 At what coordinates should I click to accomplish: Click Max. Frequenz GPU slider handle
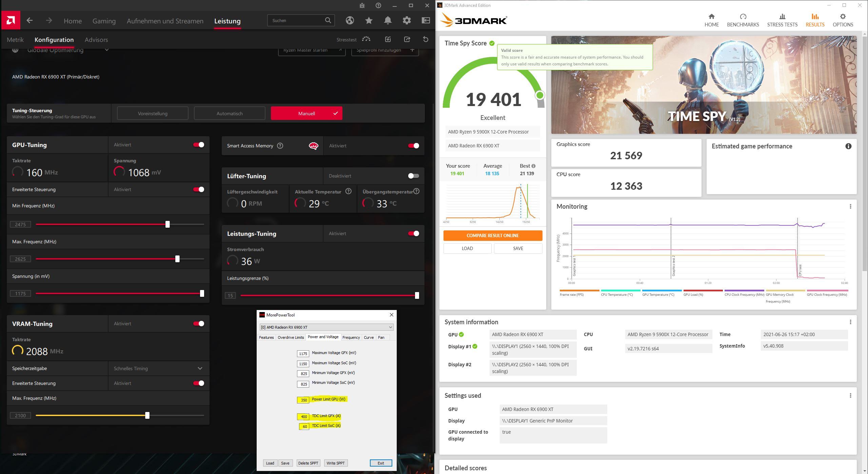[177, 259]
